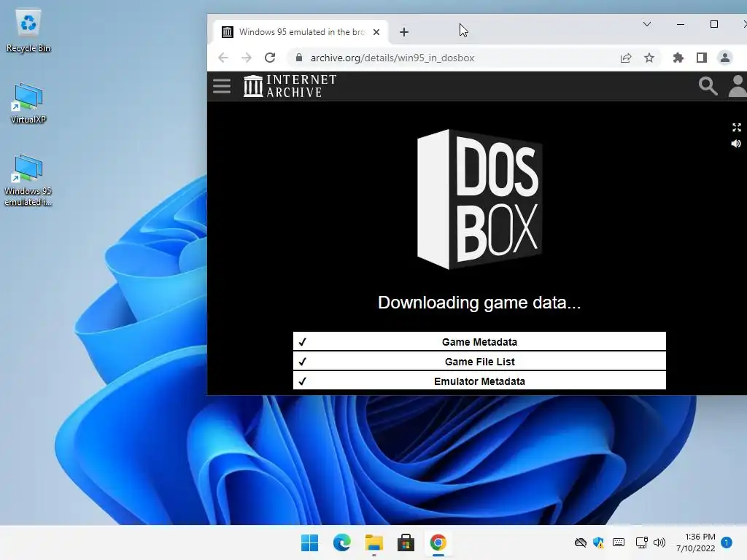This screenshot has width=747, height=560.
Task: Open Internet Archive search magnifier
Action: coord(708,86)
